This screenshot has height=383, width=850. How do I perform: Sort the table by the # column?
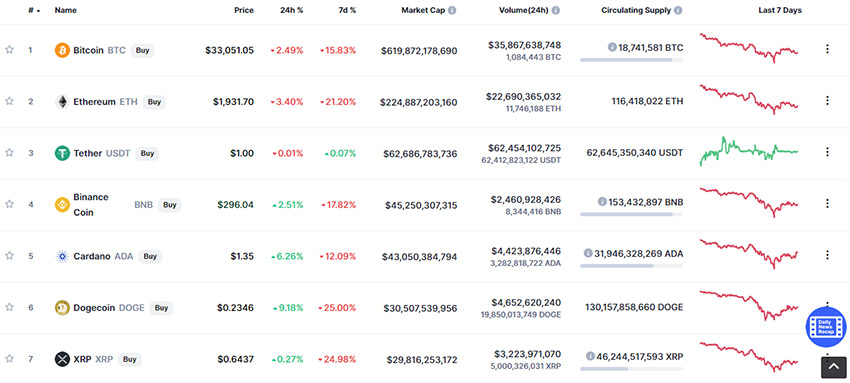(x=34, y=10)
